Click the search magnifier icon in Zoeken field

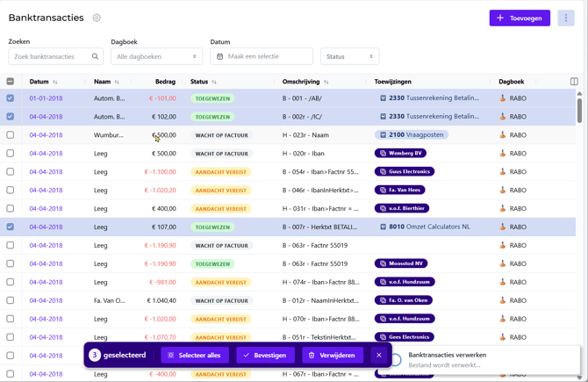click(x=96, y=56)
